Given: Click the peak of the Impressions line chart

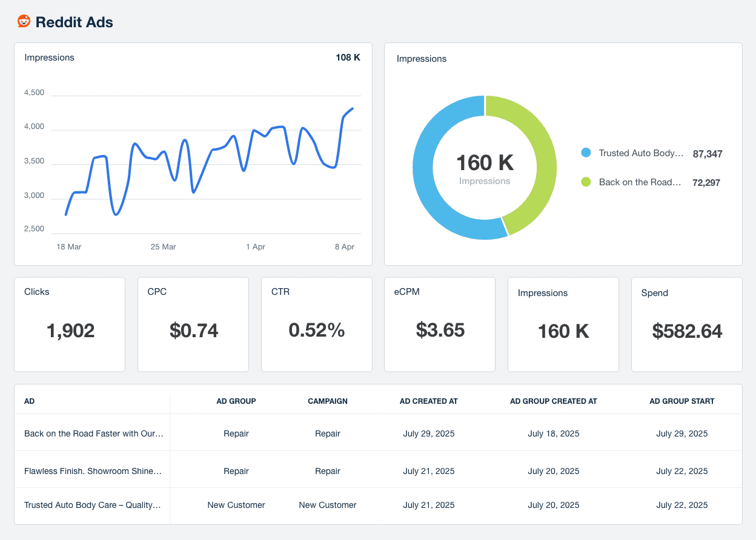Looking at the screenshot, I should point(353,109).
